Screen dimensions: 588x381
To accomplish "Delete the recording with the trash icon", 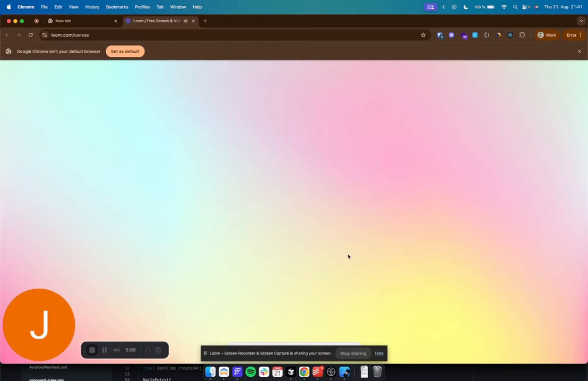I will pos(158,350).
